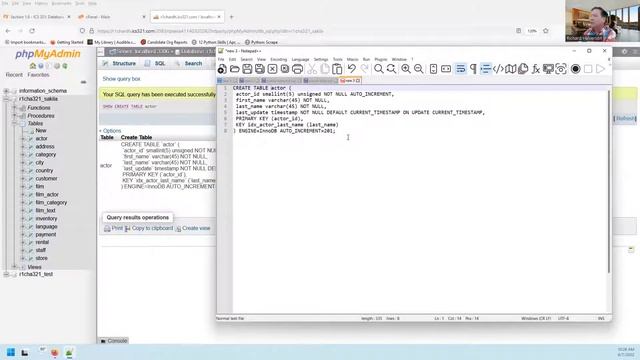The width and height of the screenshot is (640, 360).
Task: Click phpMyAdmin home icon in sidebar
Action: [x=33, y=66]
